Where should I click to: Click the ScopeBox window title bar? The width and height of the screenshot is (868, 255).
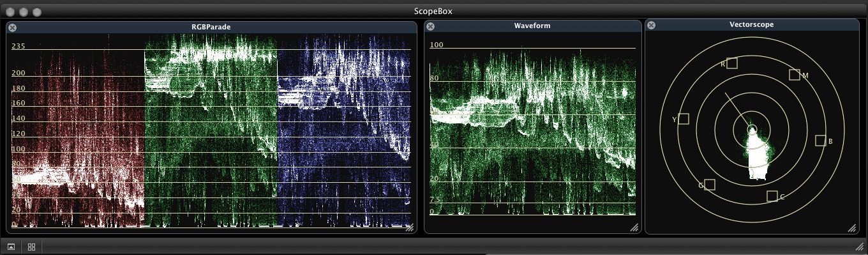(x=434, y=11)
